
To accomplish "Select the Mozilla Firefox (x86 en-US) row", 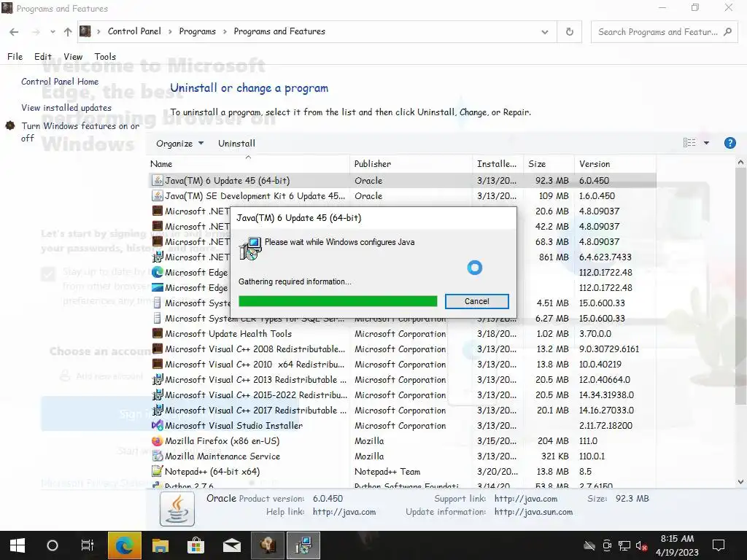I will 403,440.
